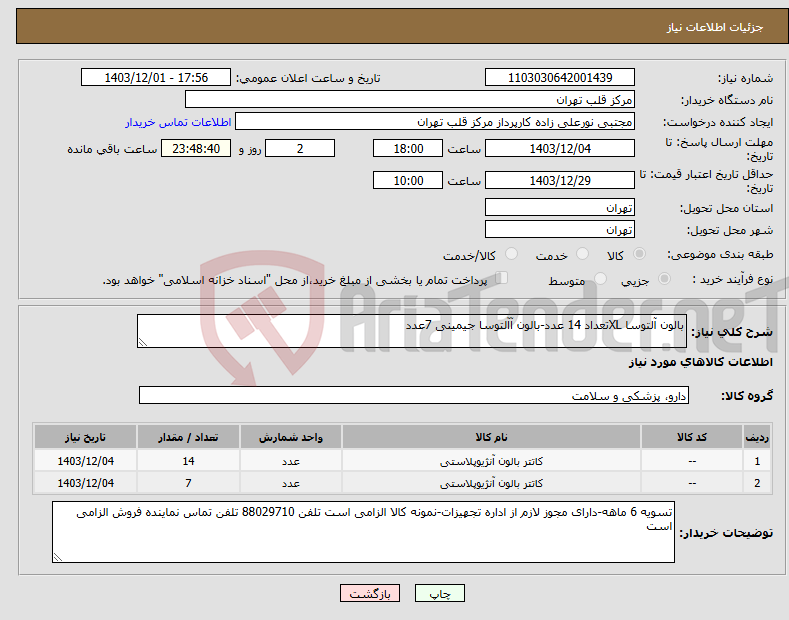This screenshot has width=789, height=620.
Task: Click the need number field 1103030642001439
Action: pos(560,78)
